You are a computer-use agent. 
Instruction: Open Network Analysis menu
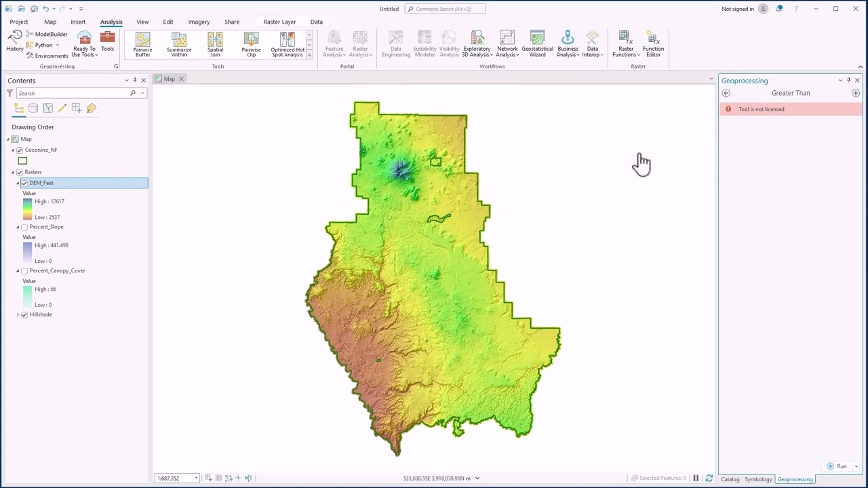507,44
